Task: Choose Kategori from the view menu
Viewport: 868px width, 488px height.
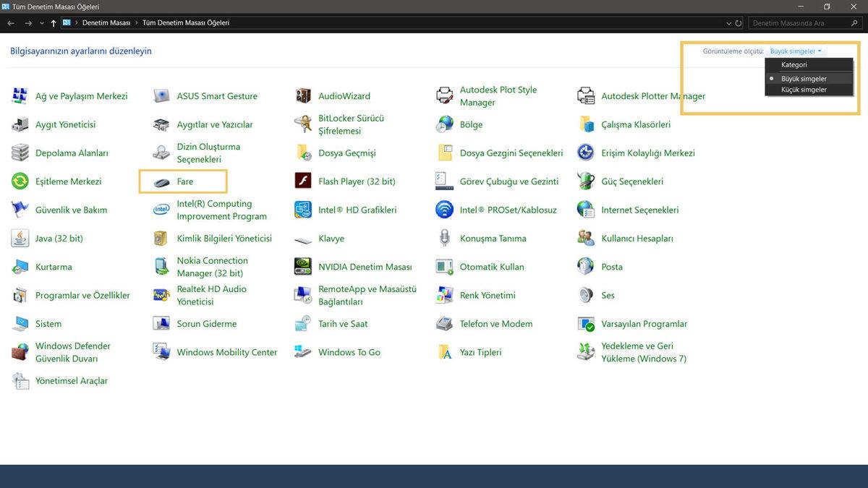Action: pos(794,65)
